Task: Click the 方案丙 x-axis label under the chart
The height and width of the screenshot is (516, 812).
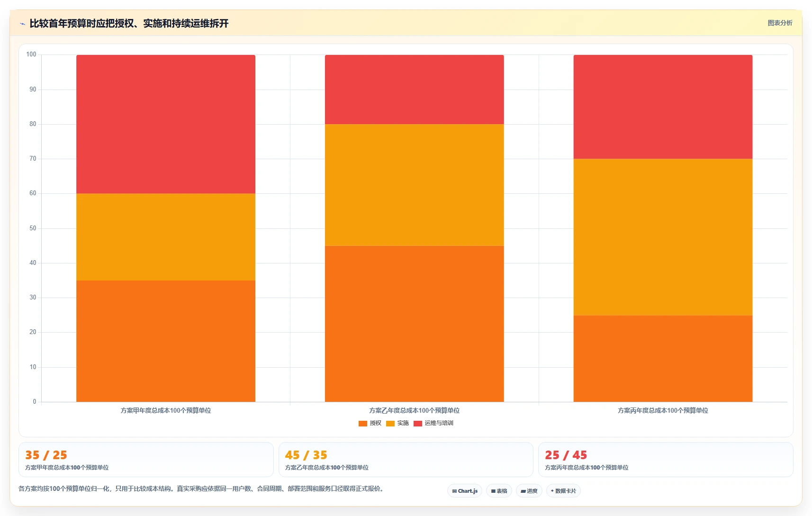Action: point(663,410)
